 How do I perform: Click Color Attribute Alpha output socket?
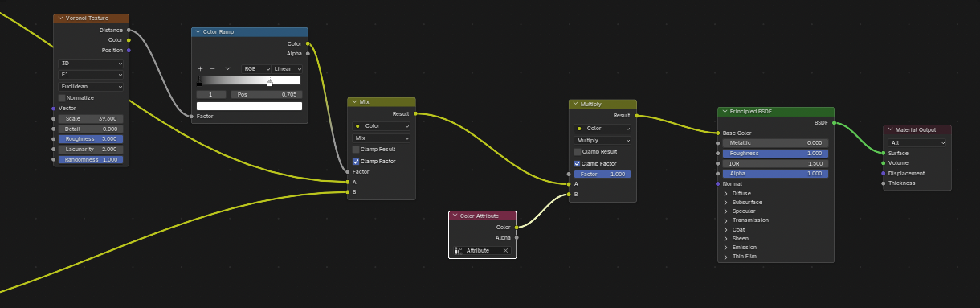pos(516,237)
